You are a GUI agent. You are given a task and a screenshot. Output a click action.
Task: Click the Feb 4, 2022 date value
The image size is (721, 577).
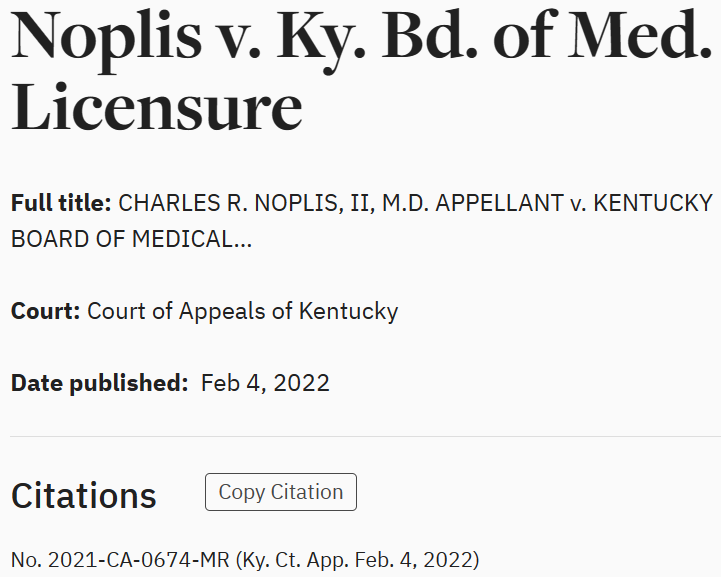(x=265, y=383)
